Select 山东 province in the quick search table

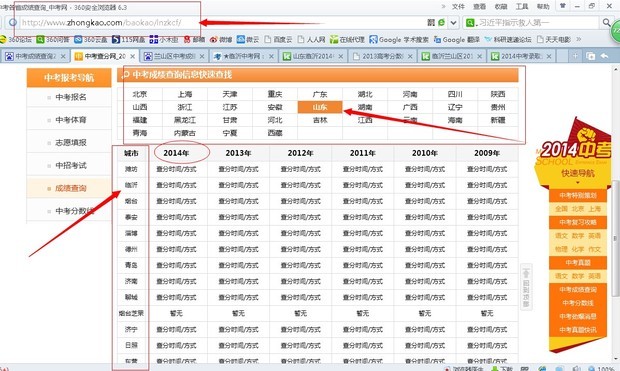(320, 107)
